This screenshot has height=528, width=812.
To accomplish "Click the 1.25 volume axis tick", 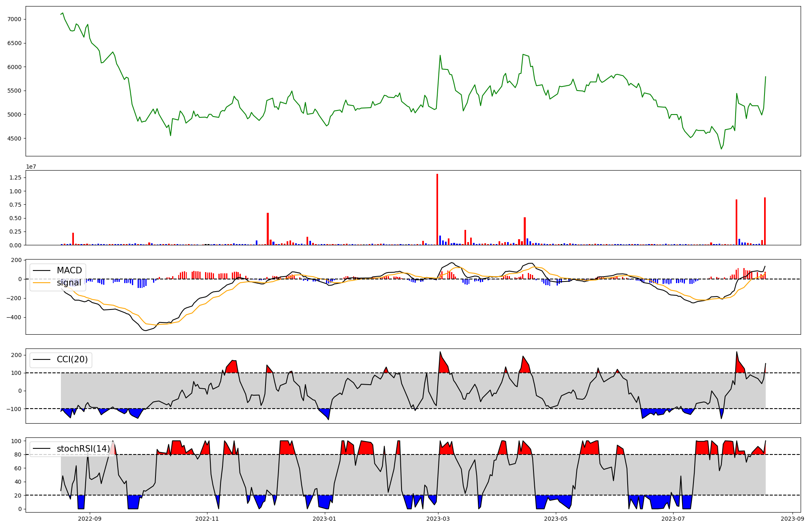I will [x=15, y=177].
